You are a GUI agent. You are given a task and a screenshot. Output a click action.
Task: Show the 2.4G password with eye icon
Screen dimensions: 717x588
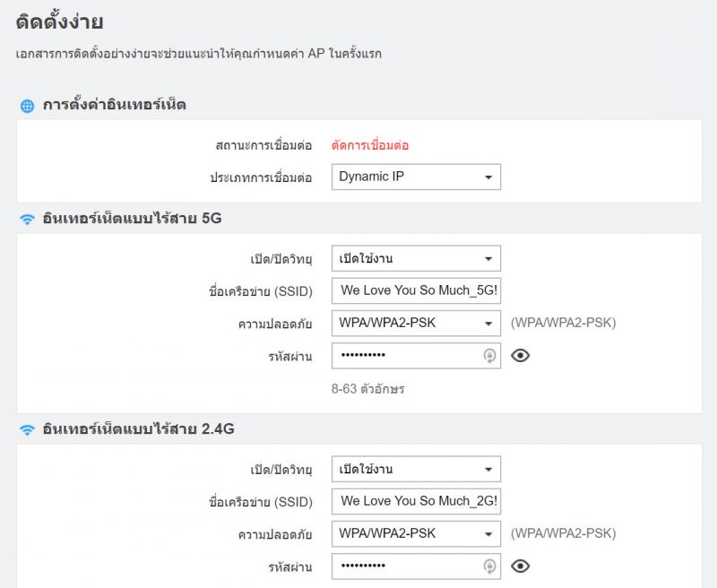pyautogui.click(x=520, y=566)
